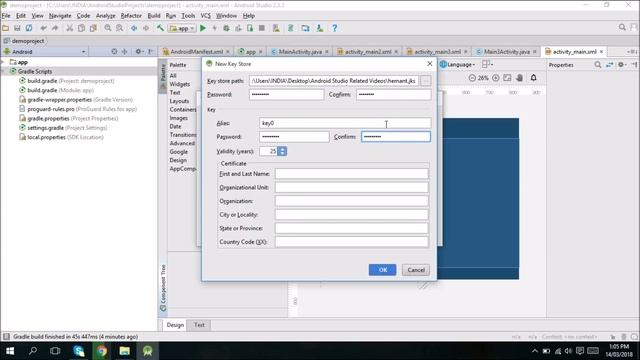Click the Open folder toolbar icon
The width and height of the screenshot is (640, 360).
pos(6,28)
